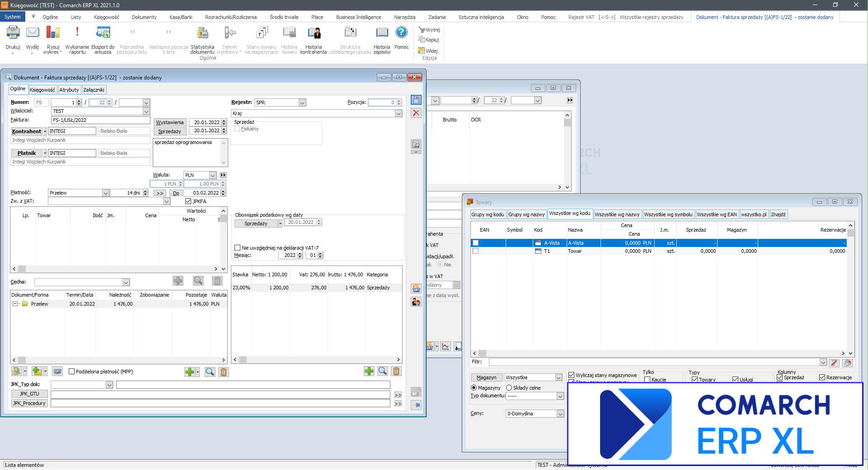
Task: Open Magazyn Wszystkie dropdown
Action: [558, 377]
